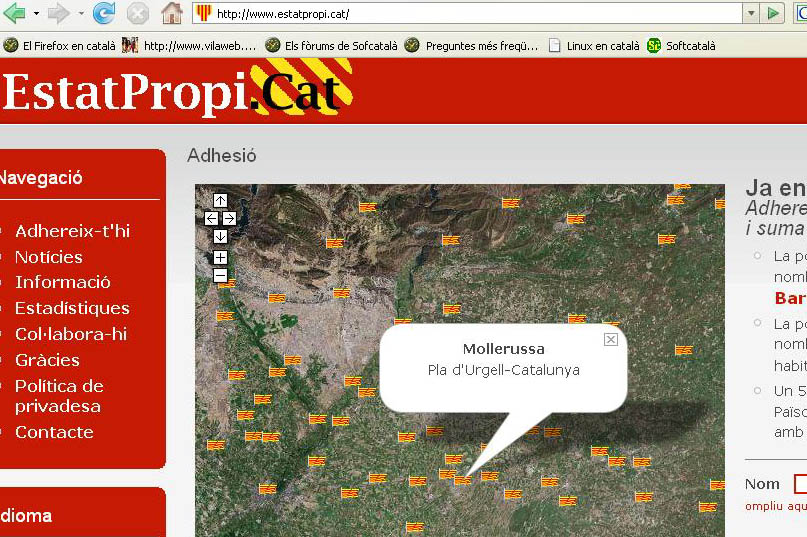The image size is (807, 537).
Task: Go to the browser home page
Action: click(x=172, y=14)
